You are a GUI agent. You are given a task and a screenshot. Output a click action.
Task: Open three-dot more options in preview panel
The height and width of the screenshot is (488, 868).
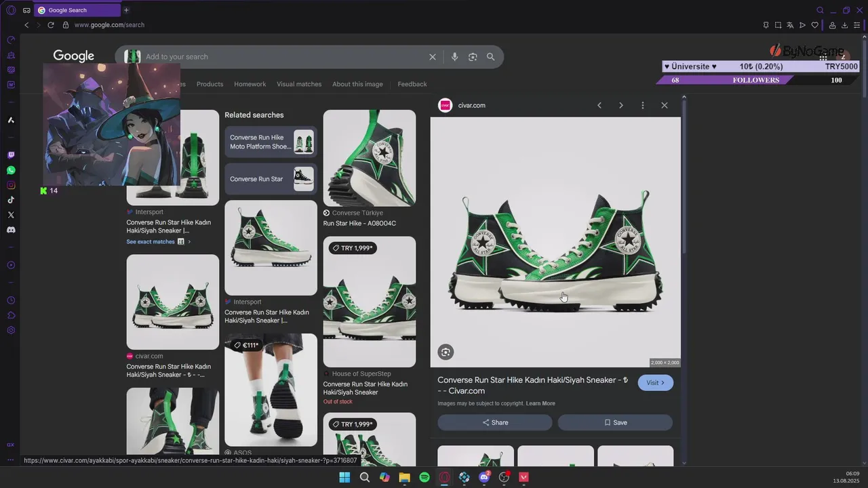tap(643, 105)
